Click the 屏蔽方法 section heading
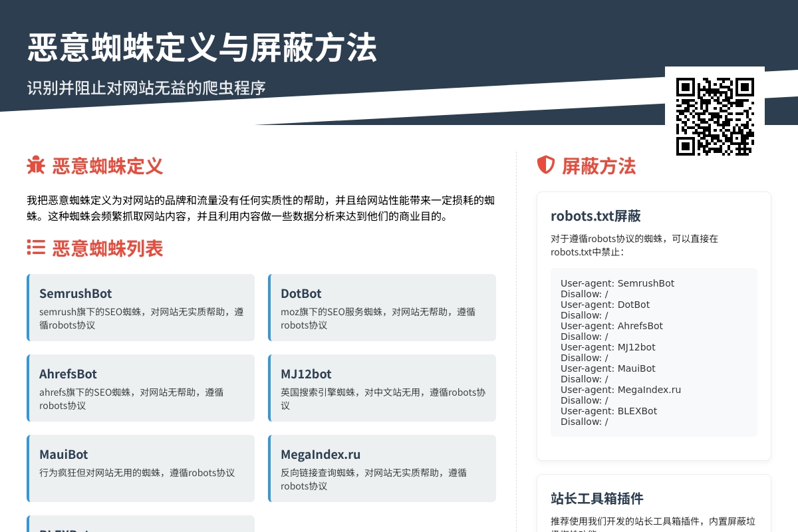 [x=598, y=166]
